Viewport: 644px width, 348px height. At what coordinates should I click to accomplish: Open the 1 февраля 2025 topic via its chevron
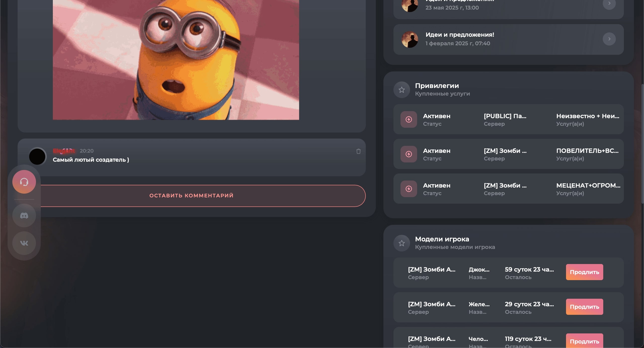[x=609, y=39]
